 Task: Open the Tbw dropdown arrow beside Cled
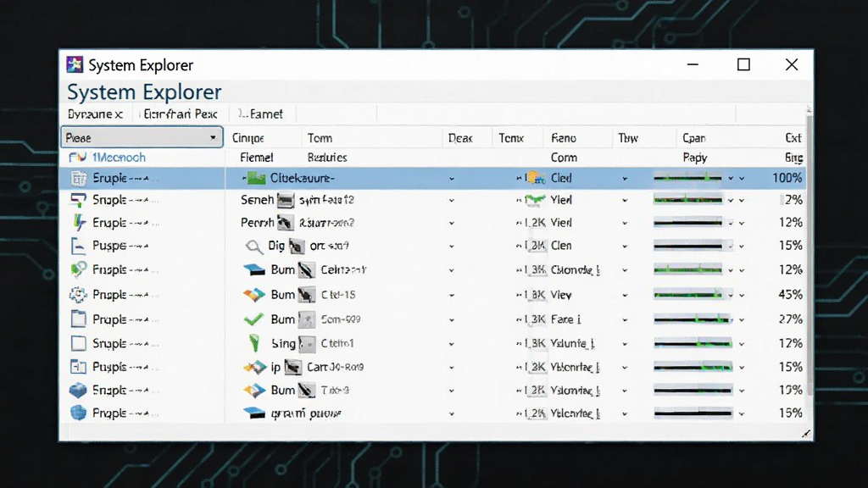click(x=625, y=179)
